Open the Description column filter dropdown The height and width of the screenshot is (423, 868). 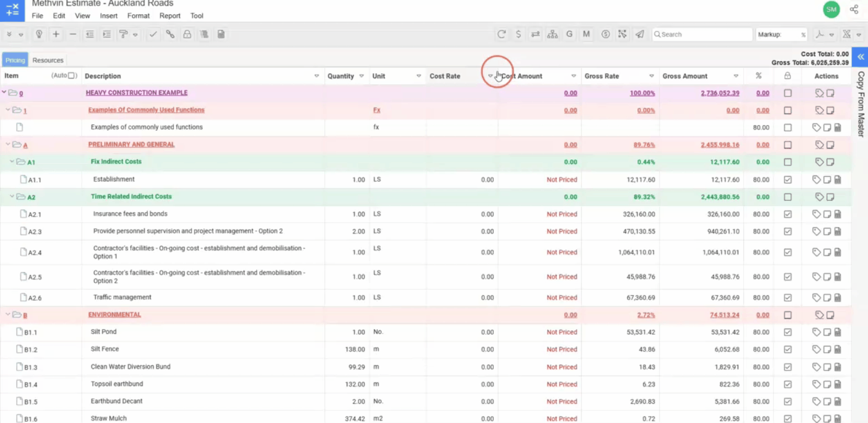click(316, 76)
